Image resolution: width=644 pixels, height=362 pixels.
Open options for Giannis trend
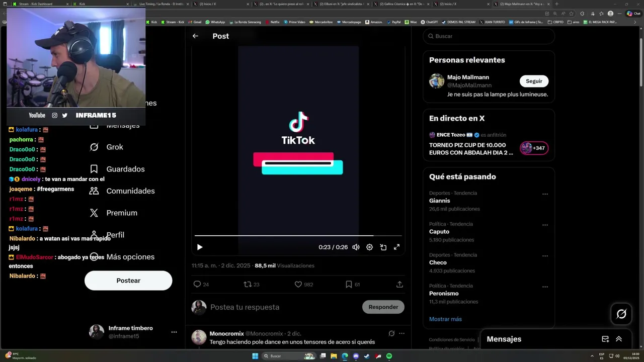pos(545,194)
